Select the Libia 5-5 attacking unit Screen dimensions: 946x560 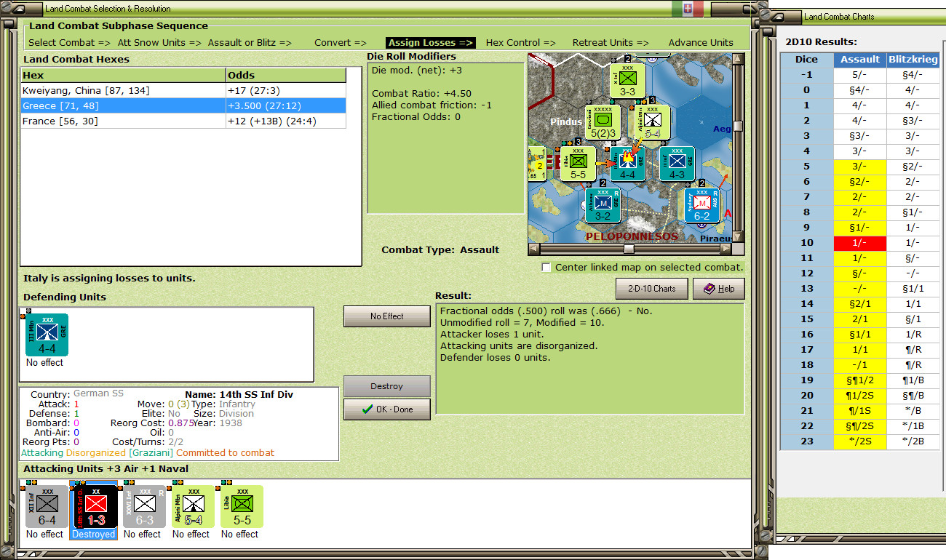click(x=242, y=506)
